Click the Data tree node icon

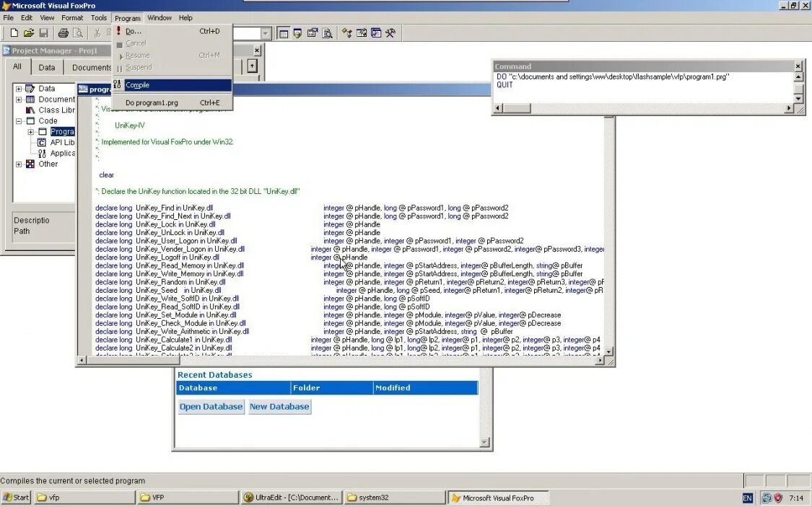30,89
